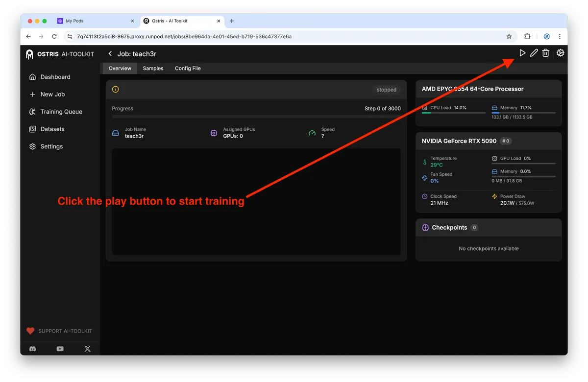Screen dimensions: 588x382
Task: Click the stopped status badge
Action: tap(387, 90)
